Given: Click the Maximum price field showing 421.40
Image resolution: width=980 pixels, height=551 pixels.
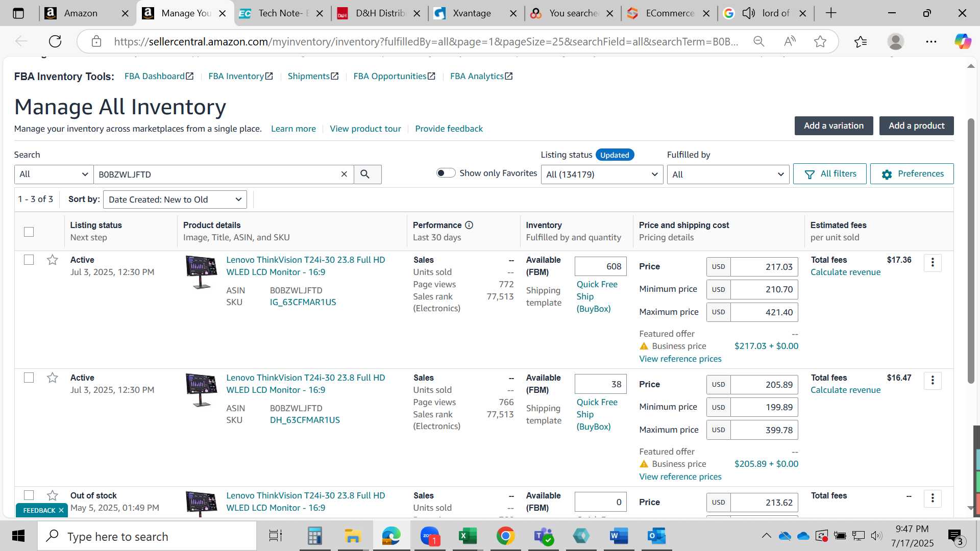Looking at the screenshot, I should (x=764, y=312).
